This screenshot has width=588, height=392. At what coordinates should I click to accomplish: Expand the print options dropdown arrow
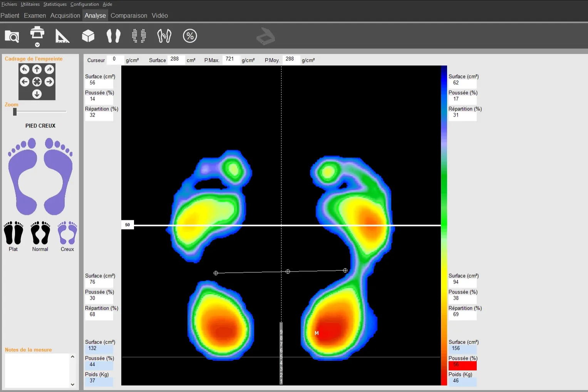[37, 45]
